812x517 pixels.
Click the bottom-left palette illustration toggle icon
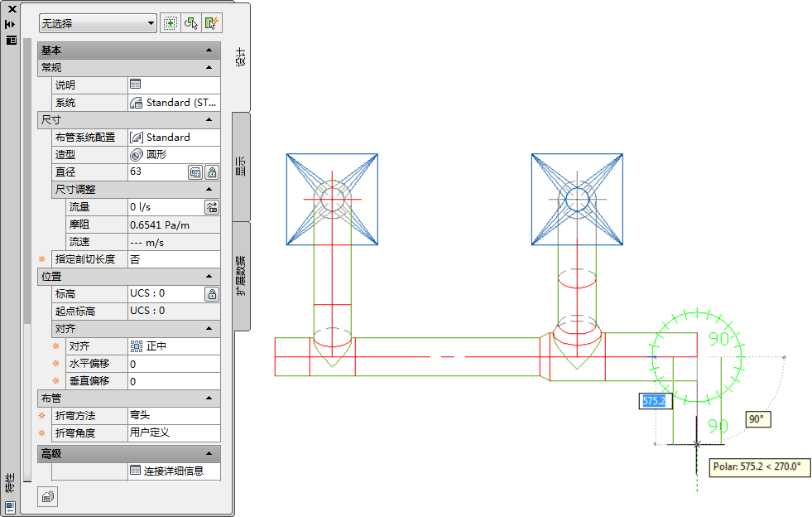click(48, 497)
